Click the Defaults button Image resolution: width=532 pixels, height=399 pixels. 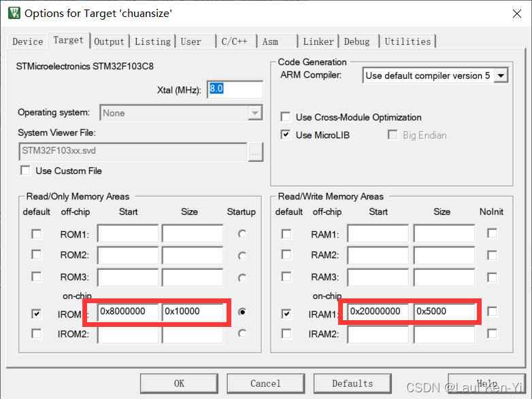tap(352, 383)
